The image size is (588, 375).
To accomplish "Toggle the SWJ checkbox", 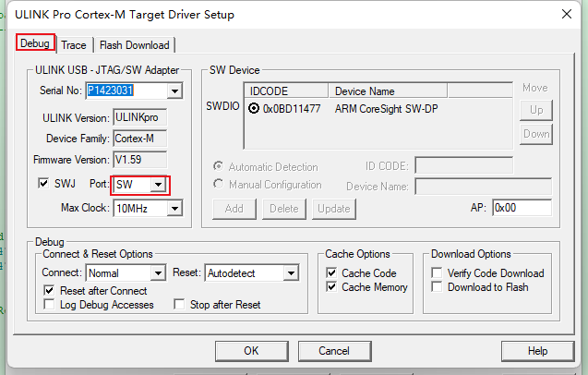I will [x=43, y=184].
